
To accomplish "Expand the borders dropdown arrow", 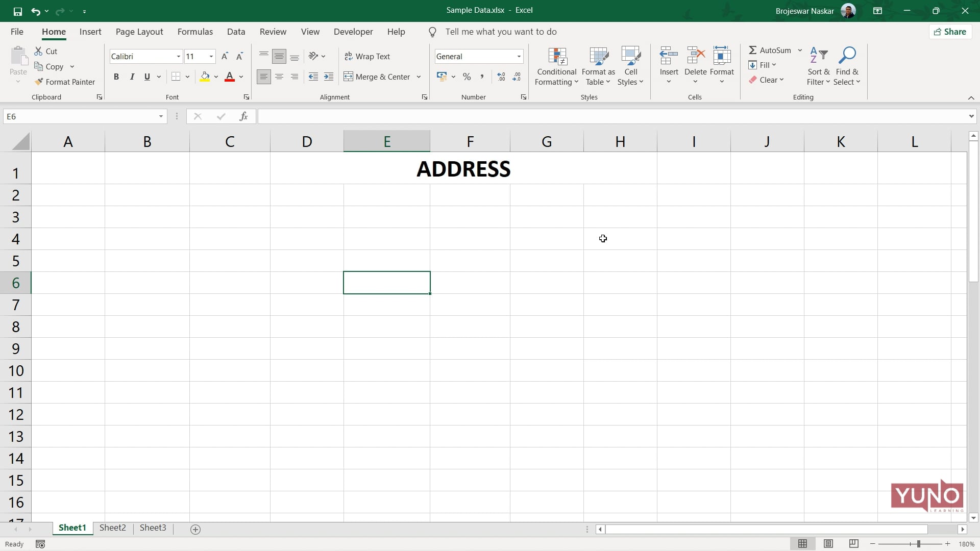I will pyautogui.click(x=187, y=77).
